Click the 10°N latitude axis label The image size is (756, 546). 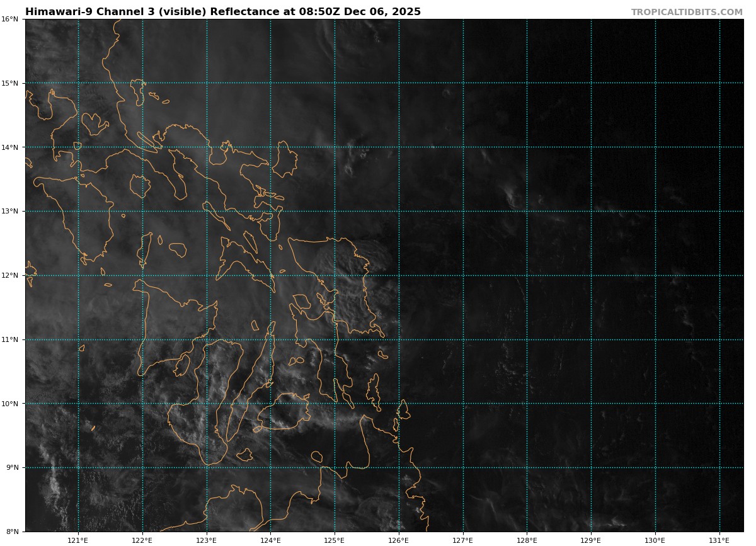coord(9,404)
